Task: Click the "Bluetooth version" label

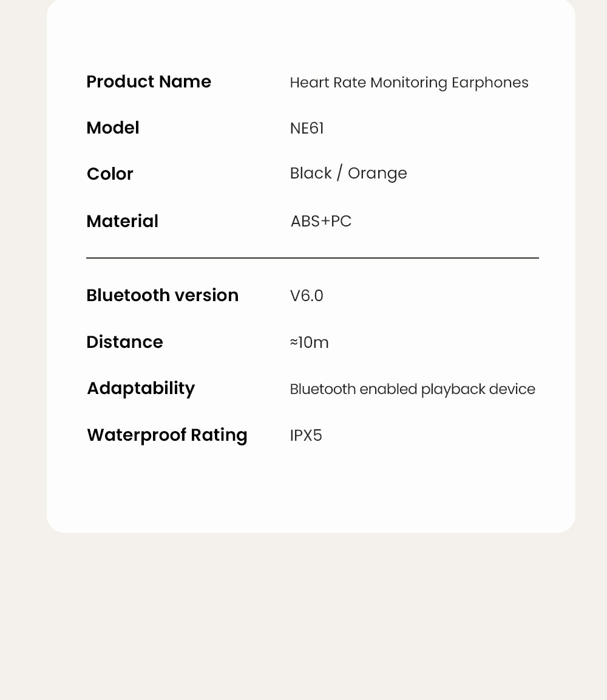Action: [162, 296]
